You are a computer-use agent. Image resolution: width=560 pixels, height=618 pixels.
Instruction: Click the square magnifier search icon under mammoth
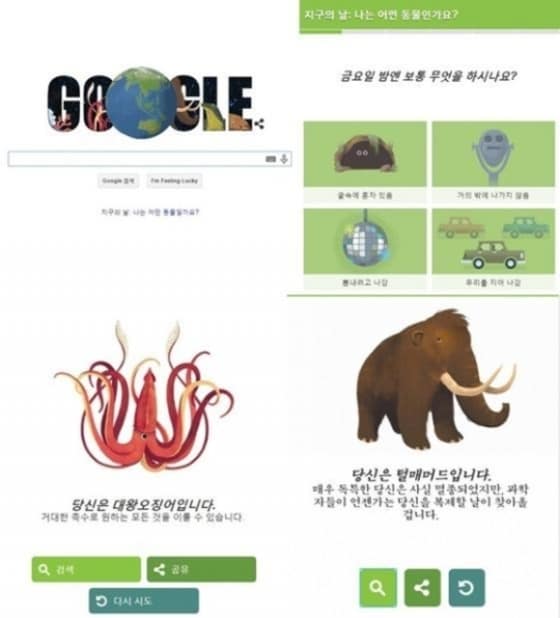378,588
